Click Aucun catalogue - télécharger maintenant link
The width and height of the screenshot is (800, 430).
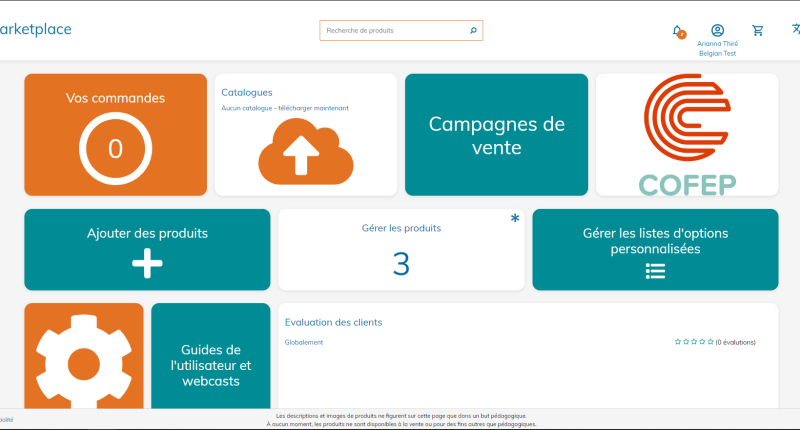click(285, 108)
